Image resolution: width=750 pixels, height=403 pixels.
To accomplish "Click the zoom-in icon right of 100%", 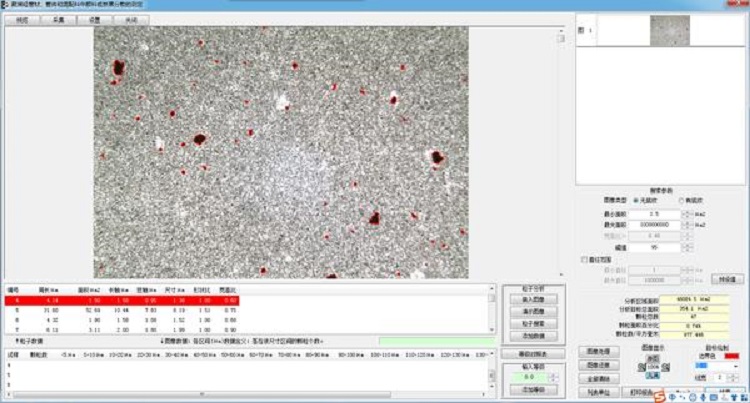I will click(664, 367).
